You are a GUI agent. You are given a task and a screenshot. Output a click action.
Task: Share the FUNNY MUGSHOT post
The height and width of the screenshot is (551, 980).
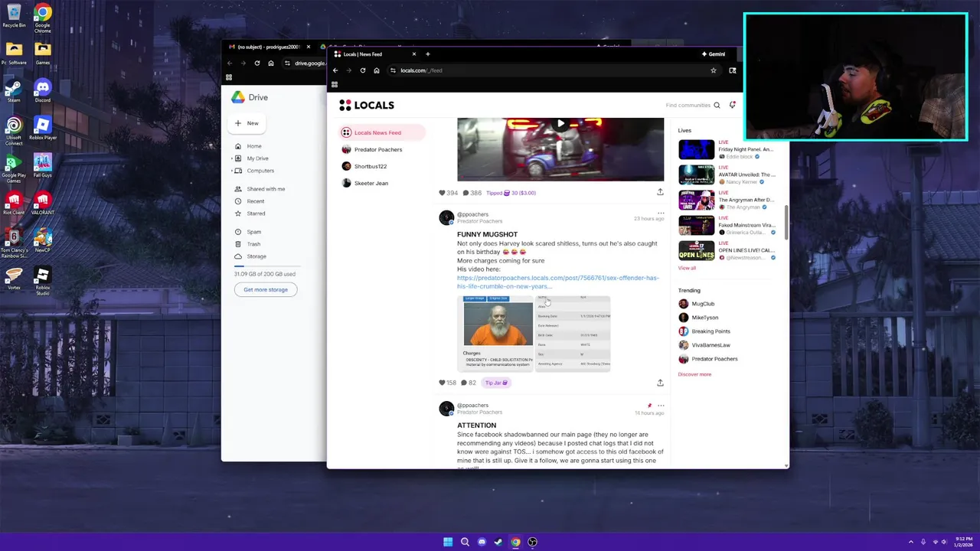tap(660, 383)
